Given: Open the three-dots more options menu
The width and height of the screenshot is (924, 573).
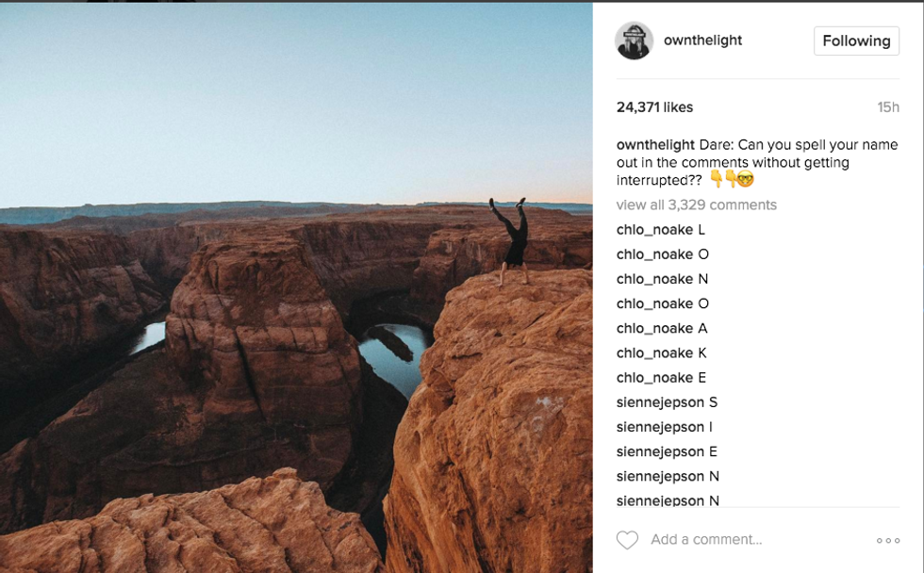Looking at the screenshot, I should (888, 540).
